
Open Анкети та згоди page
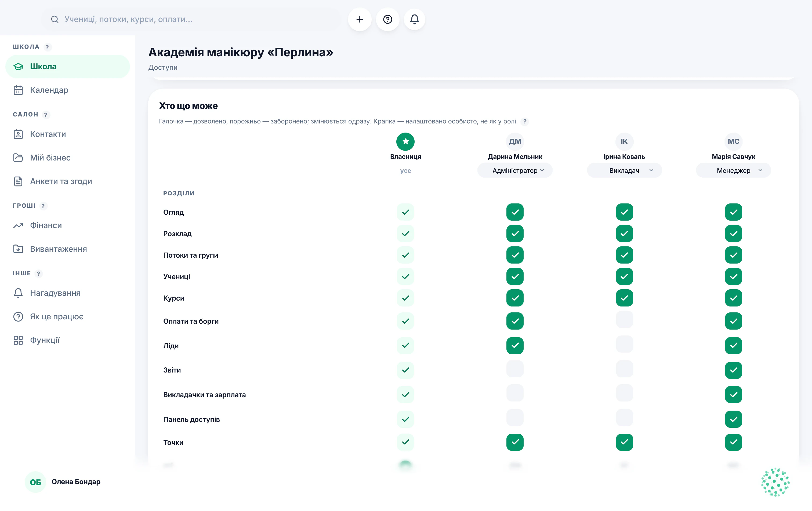[x=67, y=181]
